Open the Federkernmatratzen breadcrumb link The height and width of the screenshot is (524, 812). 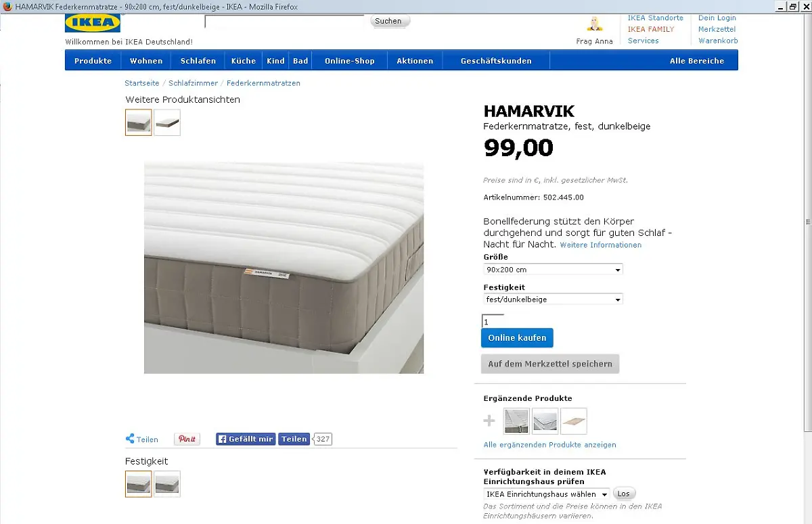tap(263, 83)
